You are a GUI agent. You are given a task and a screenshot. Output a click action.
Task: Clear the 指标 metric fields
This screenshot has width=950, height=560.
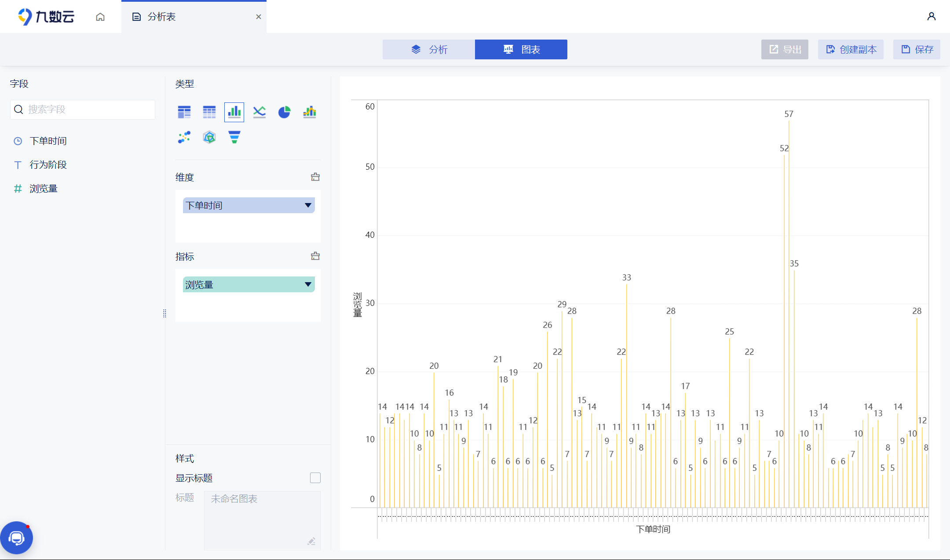(315, 256)
